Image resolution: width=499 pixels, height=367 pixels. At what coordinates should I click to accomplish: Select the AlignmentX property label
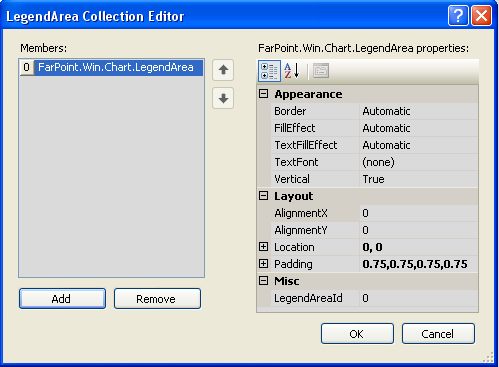301,213
